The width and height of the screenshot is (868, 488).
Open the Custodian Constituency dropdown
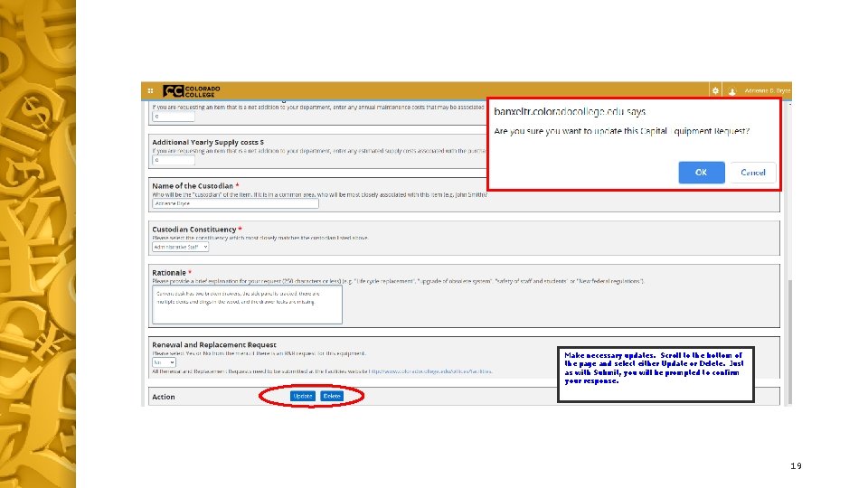click(x=181, y=247)
